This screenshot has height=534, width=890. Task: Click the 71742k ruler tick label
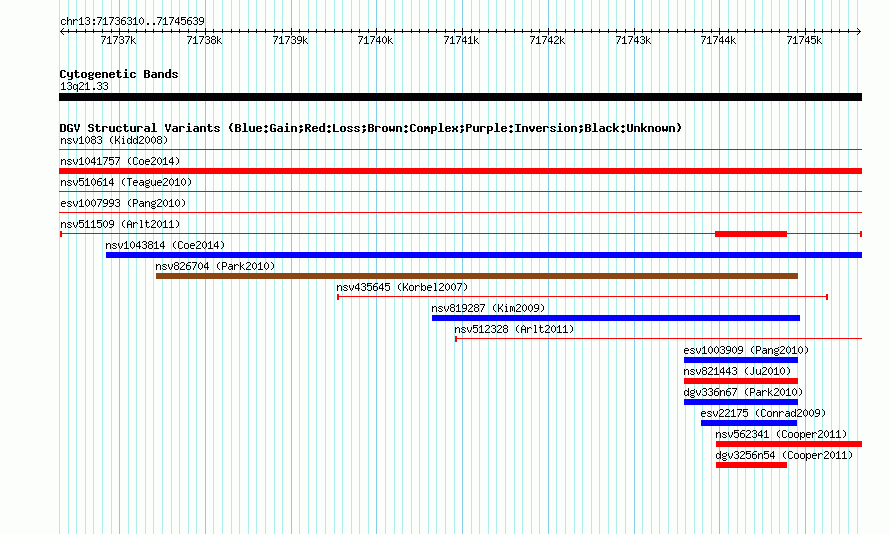coord(547,40)
